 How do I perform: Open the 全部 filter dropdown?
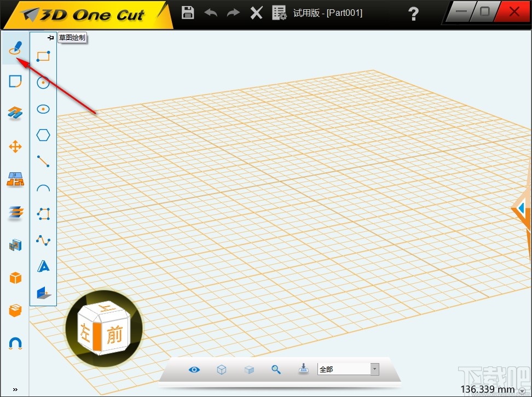pos(374,369)
